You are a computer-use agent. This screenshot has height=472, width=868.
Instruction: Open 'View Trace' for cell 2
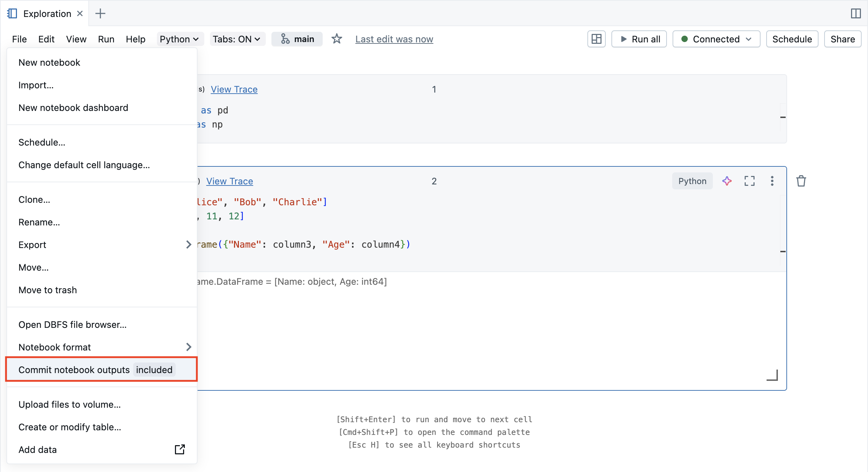pyautogui.click(x=229, y=181)
